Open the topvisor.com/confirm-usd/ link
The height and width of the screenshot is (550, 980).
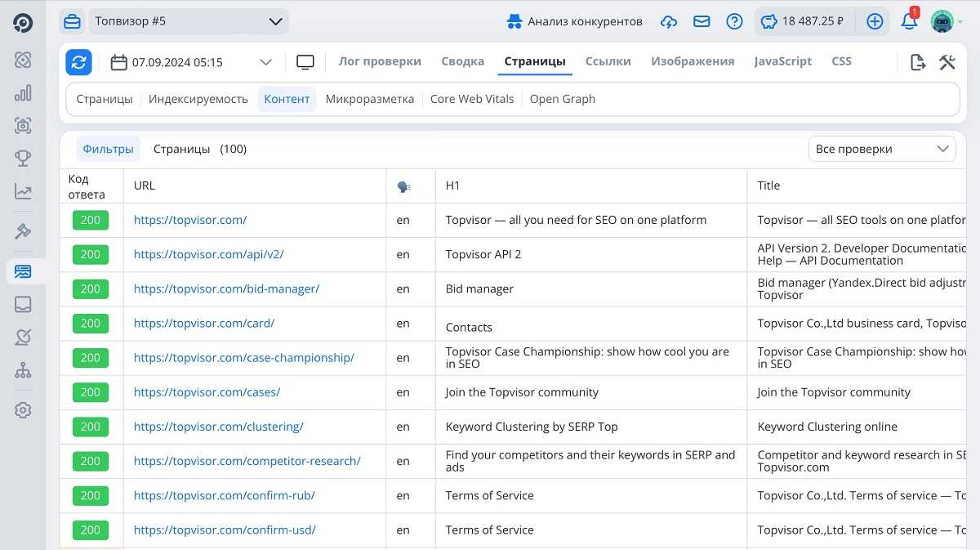pyautogui.click(x=225, y=529)
